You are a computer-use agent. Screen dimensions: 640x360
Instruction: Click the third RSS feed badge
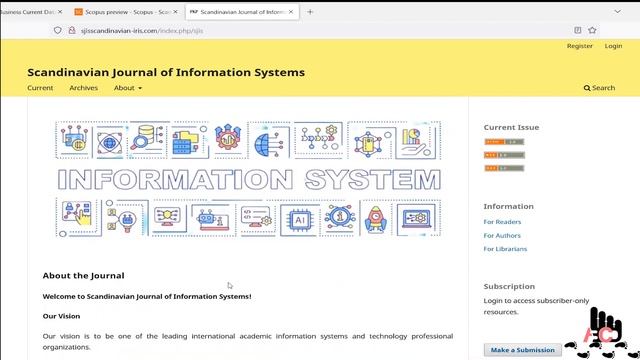504,168
